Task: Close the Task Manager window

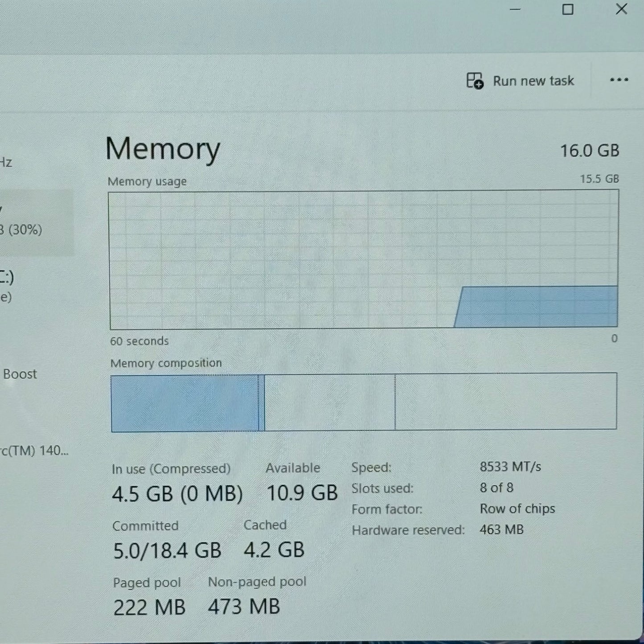Action: point(621,9)
